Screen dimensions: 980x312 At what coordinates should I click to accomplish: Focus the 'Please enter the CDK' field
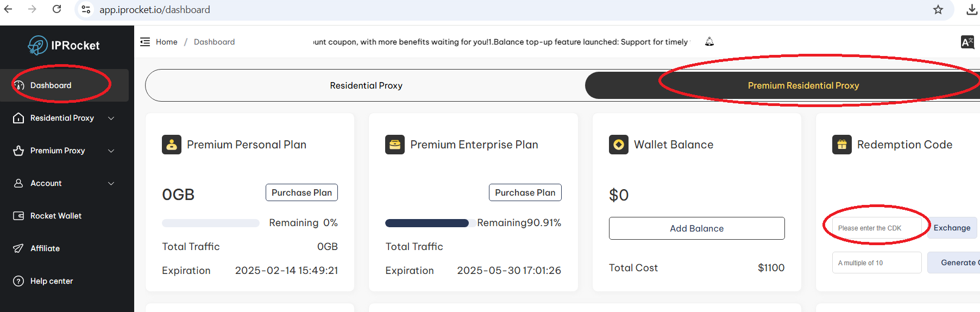click(876, 228)
